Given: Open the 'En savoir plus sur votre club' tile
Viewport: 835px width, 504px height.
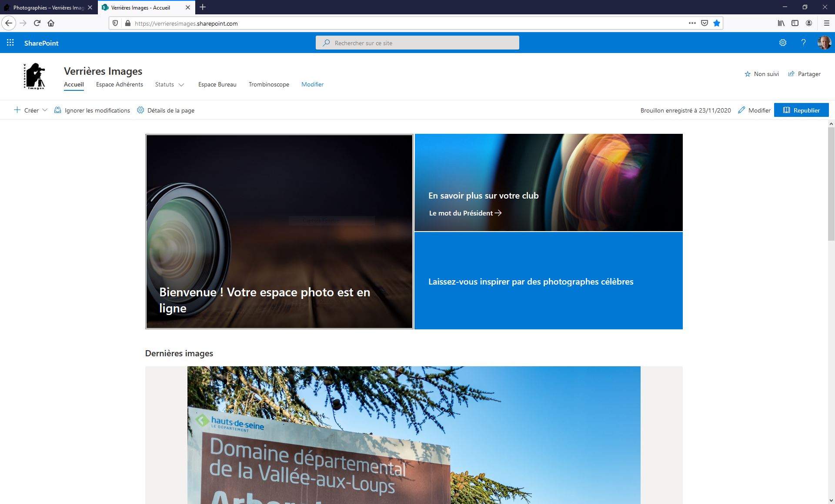Looking at the screenshot, I should (549, 182).
